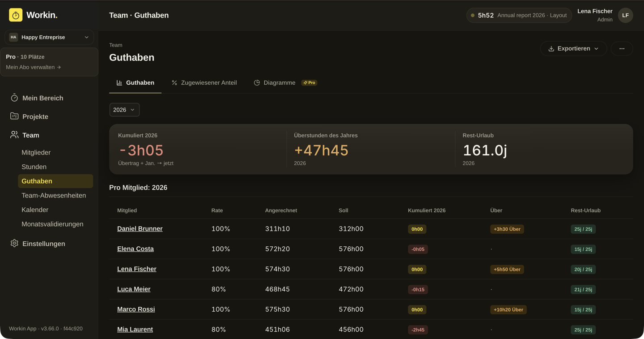644x339 pixels.
Task: Expand the Happy Entreprise workspace selector
Action: 49,37
